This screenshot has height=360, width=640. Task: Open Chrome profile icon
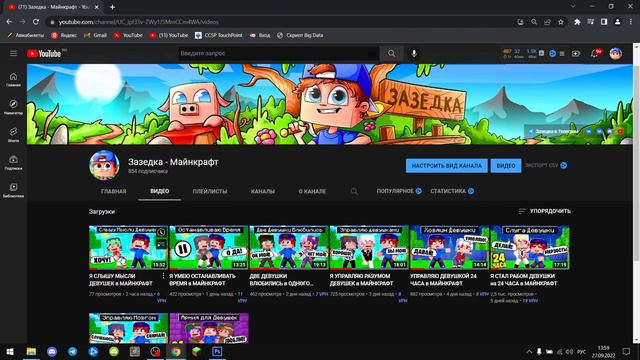[x=618, y=22]
